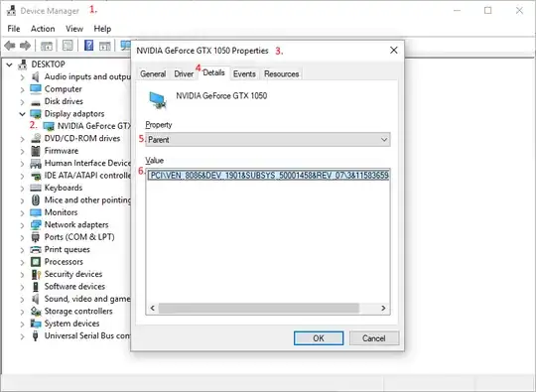Click the Cancel button
536x392 pixels.
[x=374, y=338]
